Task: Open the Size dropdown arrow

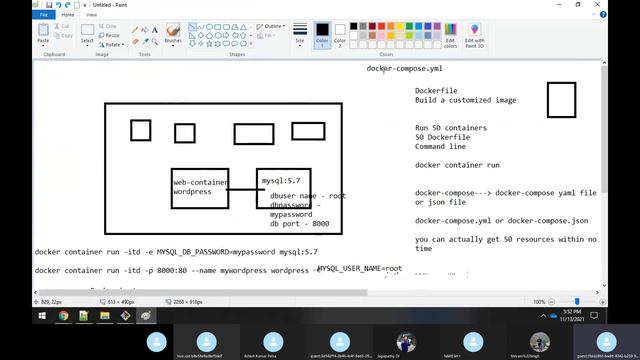Action: 300,46
